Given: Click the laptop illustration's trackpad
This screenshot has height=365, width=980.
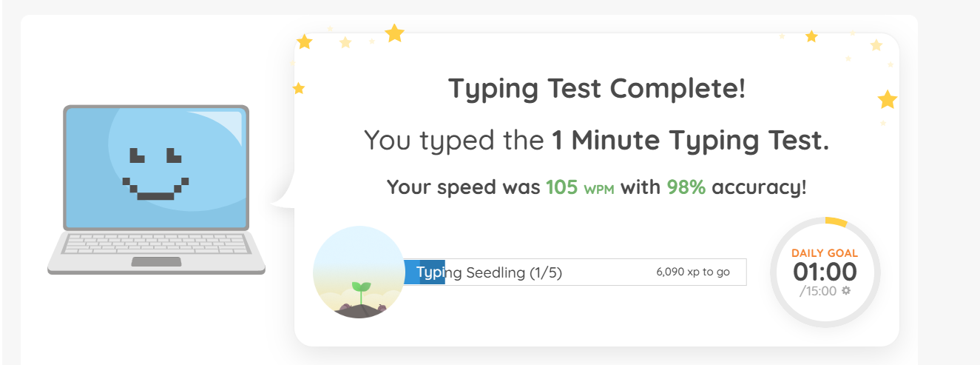Looking at the screenshot, I should pos(156,261).
